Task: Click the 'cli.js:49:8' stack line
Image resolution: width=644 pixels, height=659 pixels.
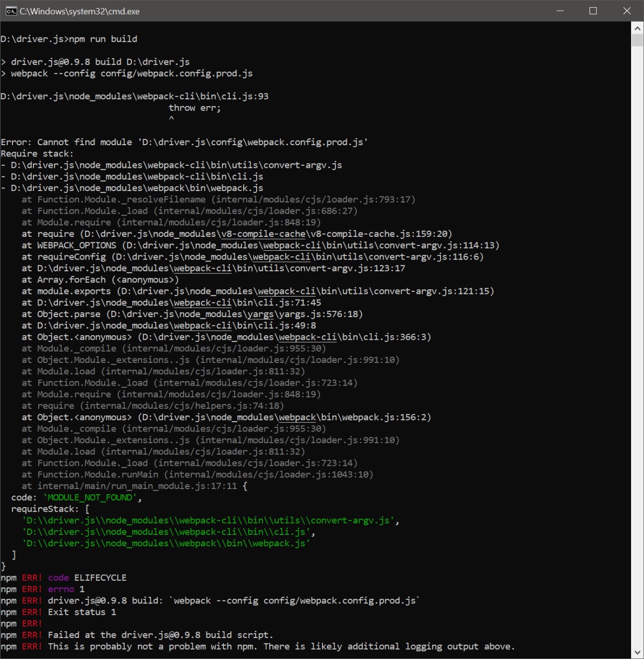Action: [x=169, y=325]
